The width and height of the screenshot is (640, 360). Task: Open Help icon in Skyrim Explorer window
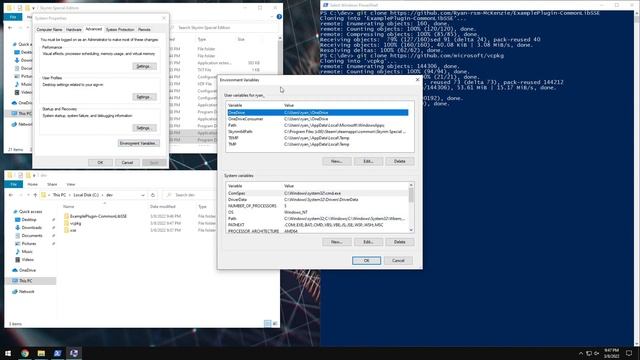pos(279,17)
